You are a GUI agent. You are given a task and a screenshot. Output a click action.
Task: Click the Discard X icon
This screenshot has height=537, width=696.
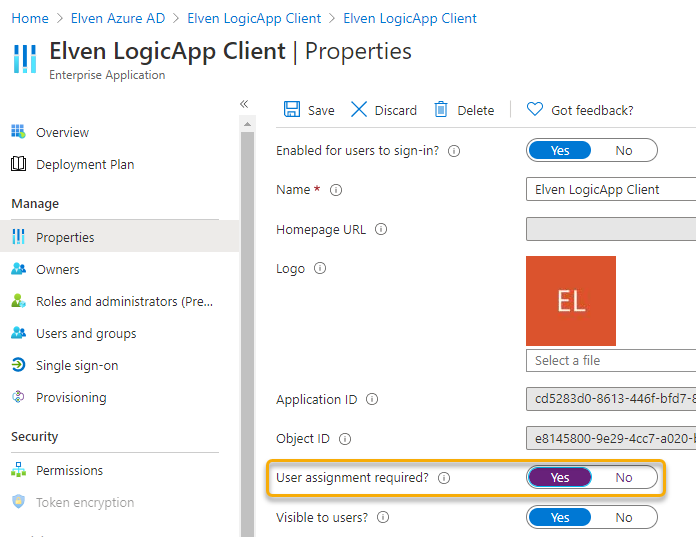click(359, 109)
